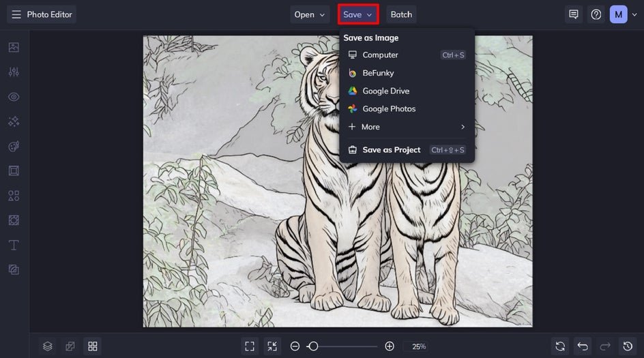644x358 pixels.
Task: Open the Graphics shapes icon
Action: click(14, 196)
